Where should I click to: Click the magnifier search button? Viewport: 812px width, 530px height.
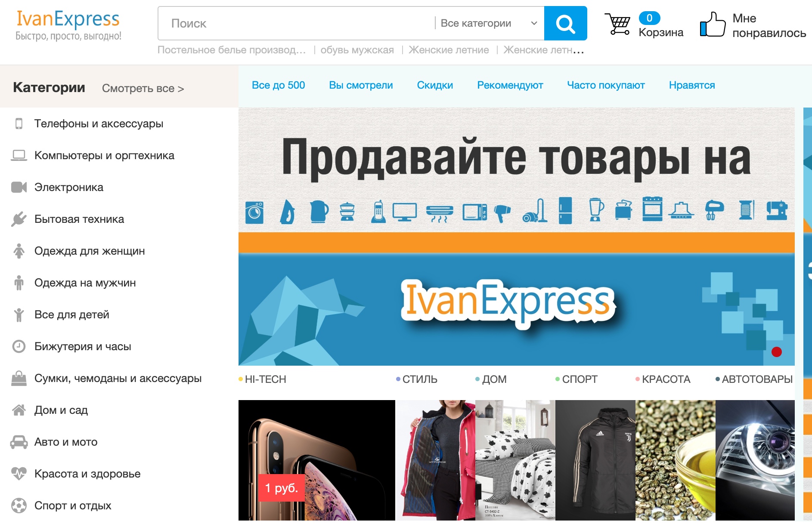pos(565,23)
